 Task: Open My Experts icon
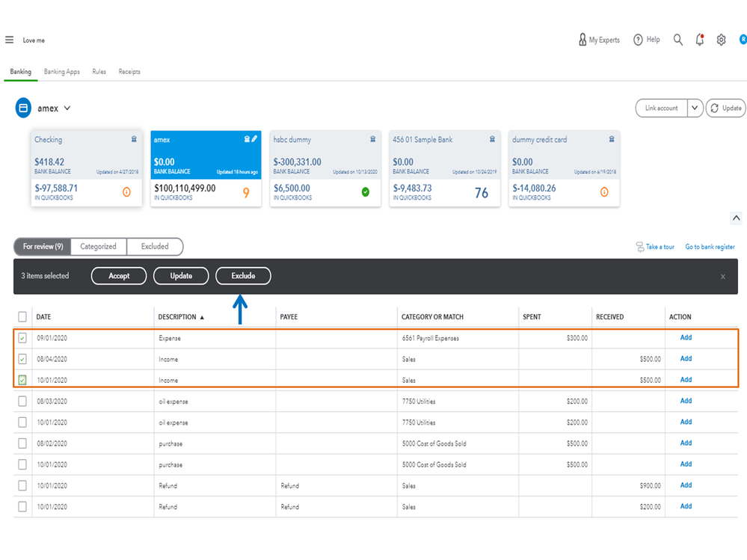pyautogui.click(x=582, y=40)
